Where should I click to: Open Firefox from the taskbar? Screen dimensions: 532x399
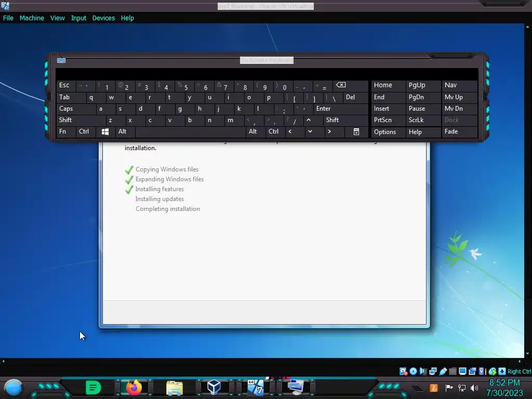[x=134, y=388]
